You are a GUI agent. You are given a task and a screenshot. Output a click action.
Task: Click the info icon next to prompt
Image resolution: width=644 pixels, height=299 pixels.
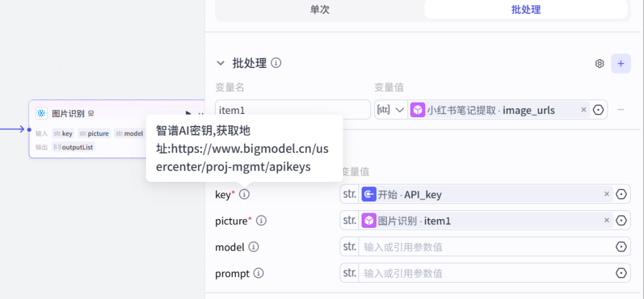click(258, 274)
